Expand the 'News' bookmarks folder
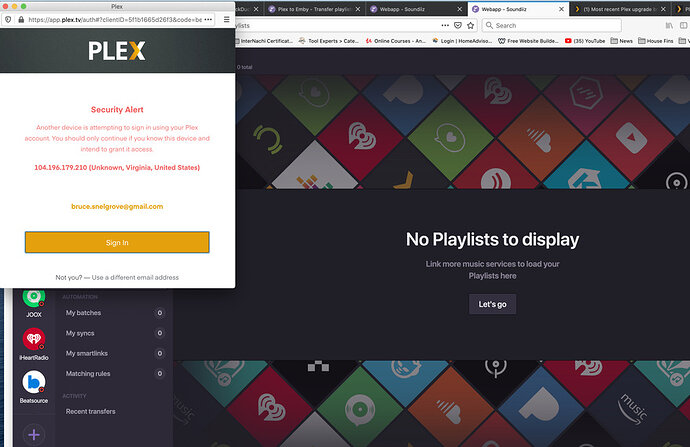The width and height of the screenshot is (690, 447). pos(622,41)
